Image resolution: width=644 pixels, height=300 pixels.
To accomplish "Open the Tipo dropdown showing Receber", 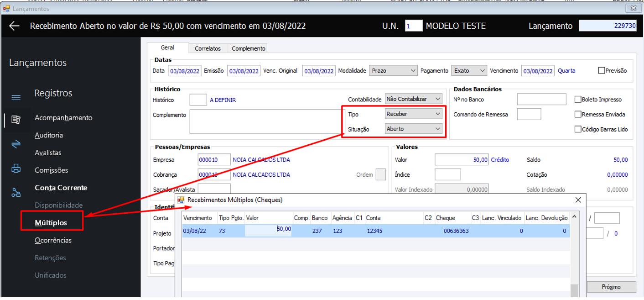I will coord(414,114).
